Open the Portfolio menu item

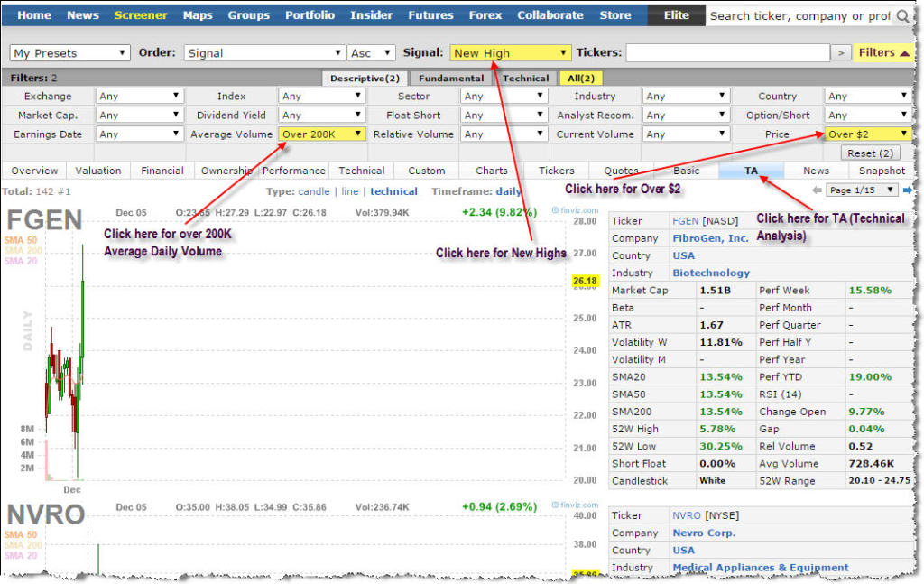[x=310, y=14]
